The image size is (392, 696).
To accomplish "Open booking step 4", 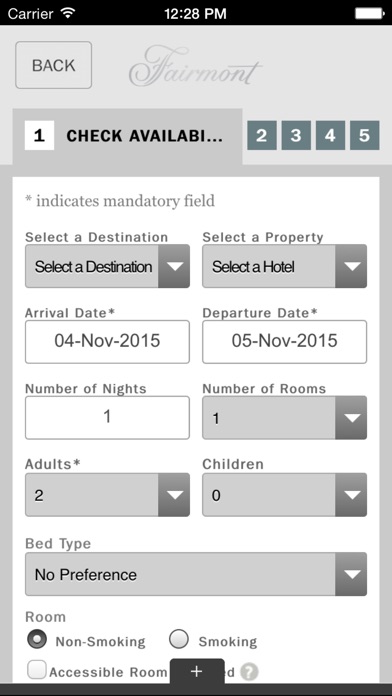I will (330, 135).
